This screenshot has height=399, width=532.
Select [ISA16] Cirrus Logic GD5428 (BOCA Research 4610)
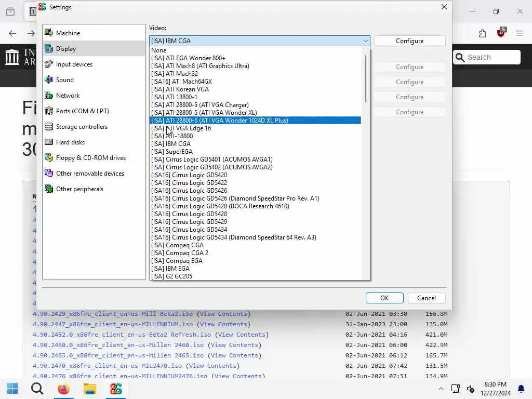click(255, 206)
